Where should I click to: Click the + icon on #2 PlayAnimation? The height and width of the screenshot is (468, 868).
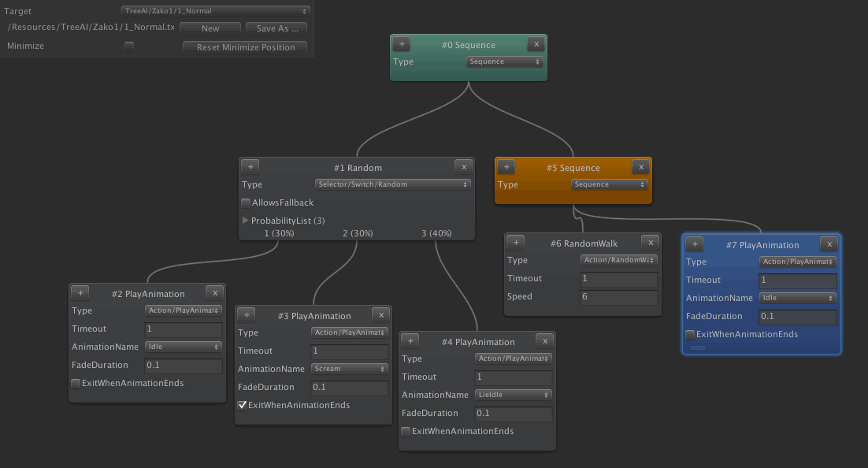(x=80, y=292)
